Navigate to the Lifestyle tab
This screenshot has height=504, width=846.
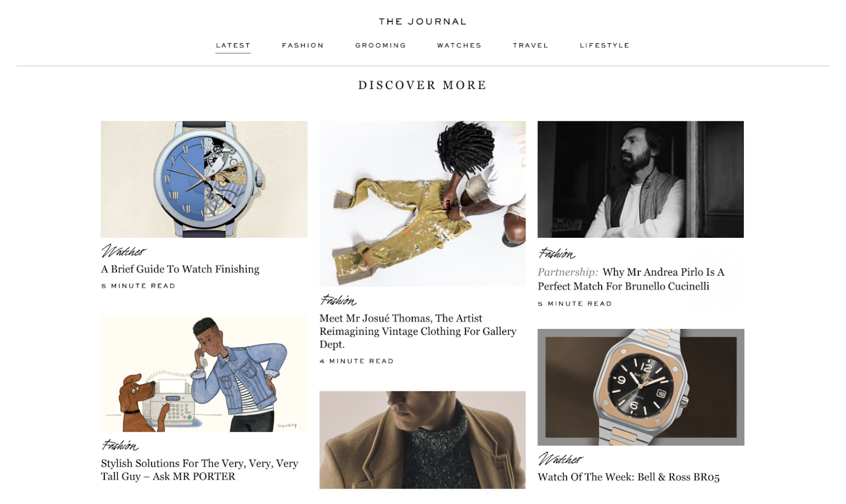[605, 45]
